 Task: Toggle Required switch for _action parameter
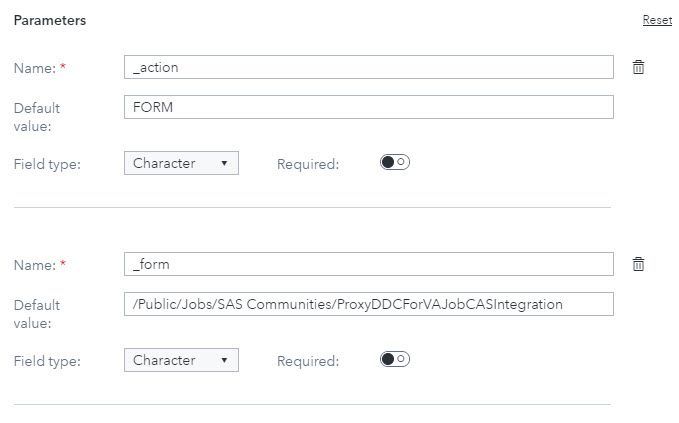395,163
